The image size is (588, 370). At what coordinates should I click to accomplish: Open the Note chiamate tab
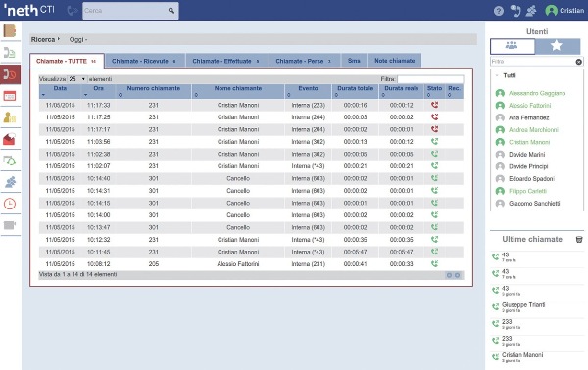(395, 61)
